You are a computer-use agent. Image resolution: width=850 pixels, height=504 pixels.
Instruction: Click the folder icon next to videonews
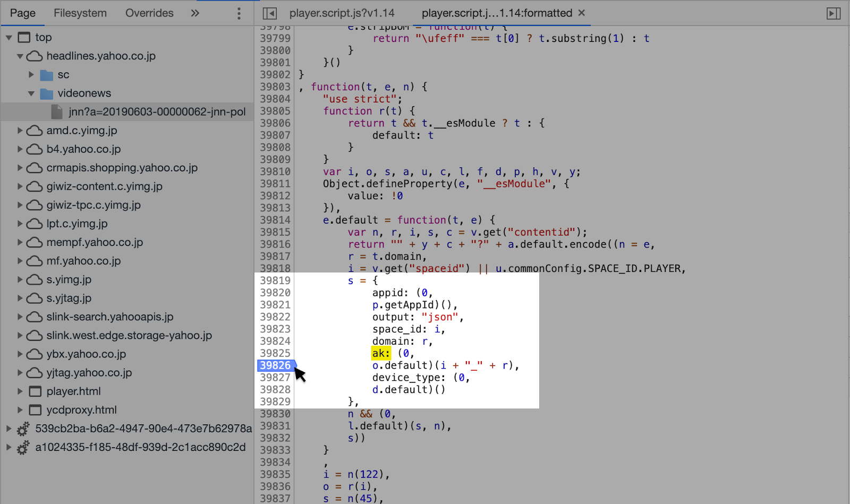[46, 93]
